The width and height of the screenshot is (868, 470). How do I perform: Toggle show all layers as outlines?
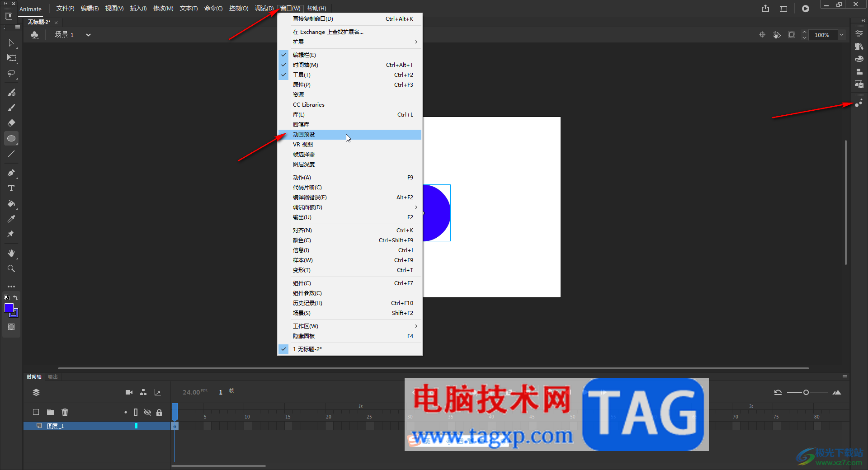pyautogui.click(x=136, y=412)
